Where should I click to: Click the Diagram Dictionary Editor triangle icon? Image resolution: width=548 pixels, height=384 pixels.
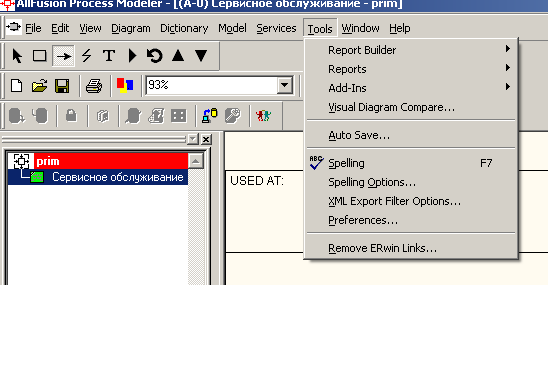[132, 56]
